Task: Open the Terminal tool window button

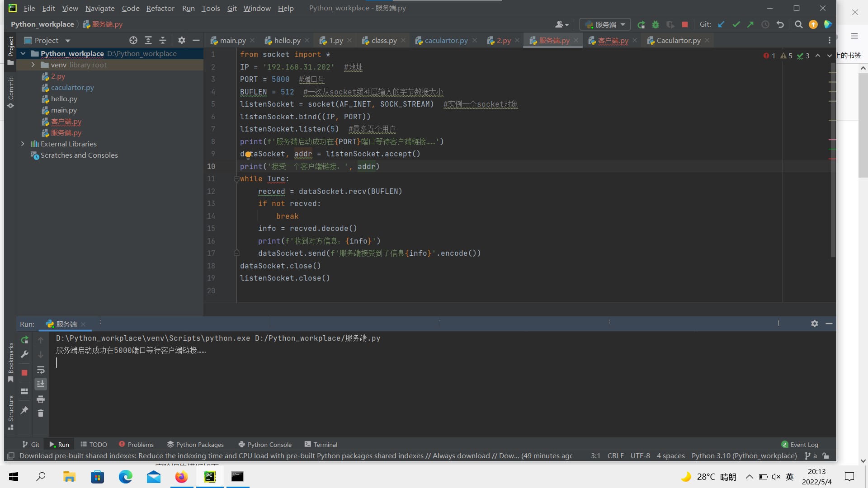Action: click(321, 444)
